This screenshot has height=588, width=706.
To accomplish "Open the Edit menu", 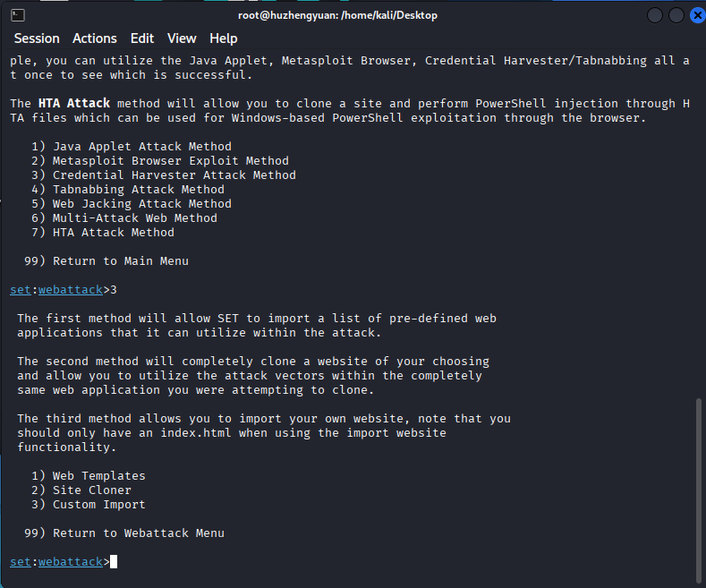I will (142, 38).
